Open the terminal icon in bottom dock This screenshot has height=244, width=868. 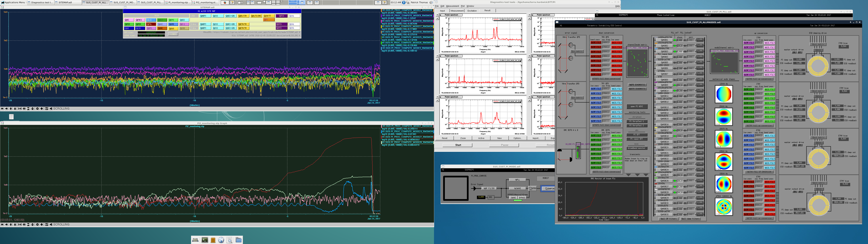click(205, 240)
